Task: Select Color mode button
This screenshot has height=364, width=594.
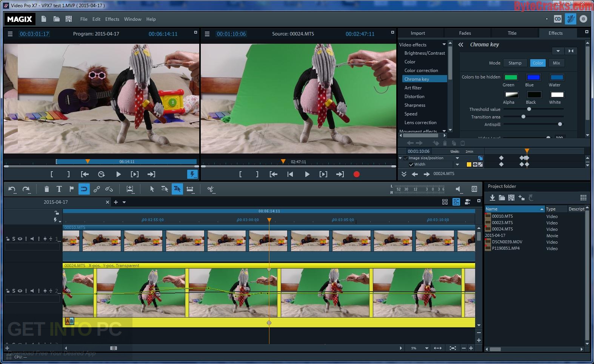Action: (x=538, y=63)
